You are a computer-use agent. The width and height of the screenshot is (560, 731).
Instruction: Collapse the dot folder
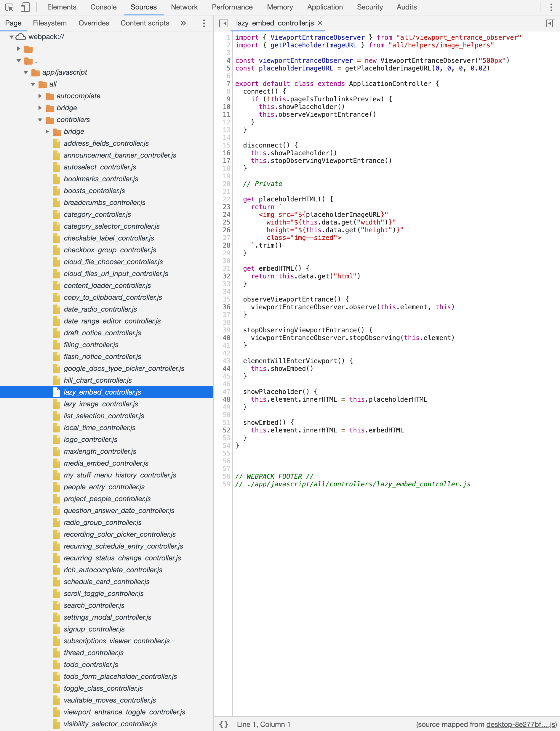[x=19, y=61]
